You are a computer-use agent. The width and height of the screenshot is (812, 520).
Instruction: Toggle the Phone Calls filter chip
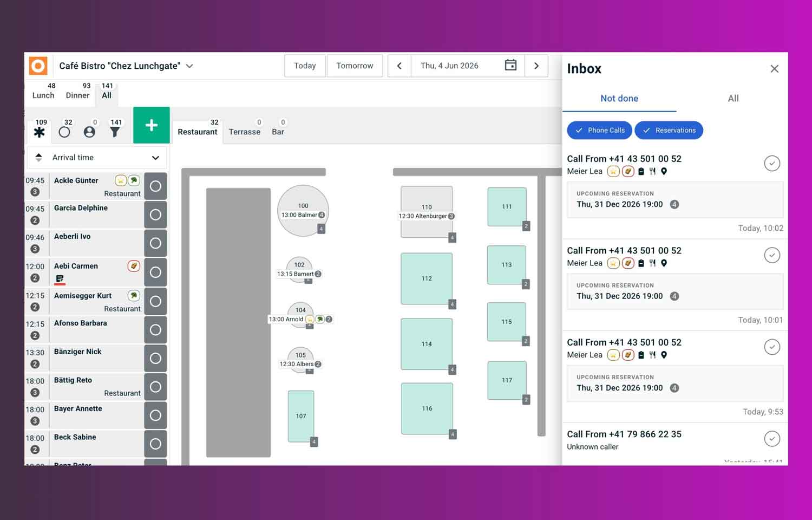[x=599, y=130]
